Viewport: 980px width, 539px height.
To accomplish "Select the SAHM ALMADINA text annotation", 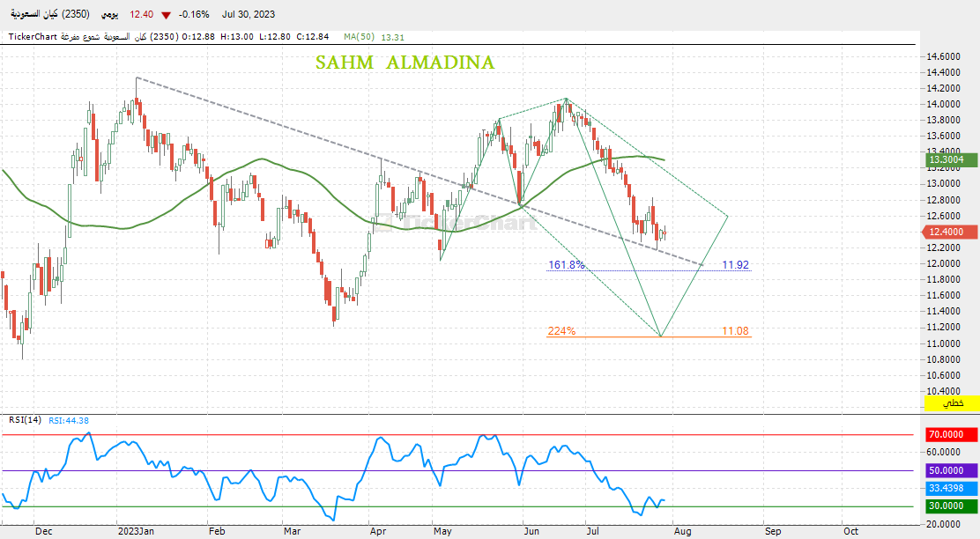I will click(405, 63).
